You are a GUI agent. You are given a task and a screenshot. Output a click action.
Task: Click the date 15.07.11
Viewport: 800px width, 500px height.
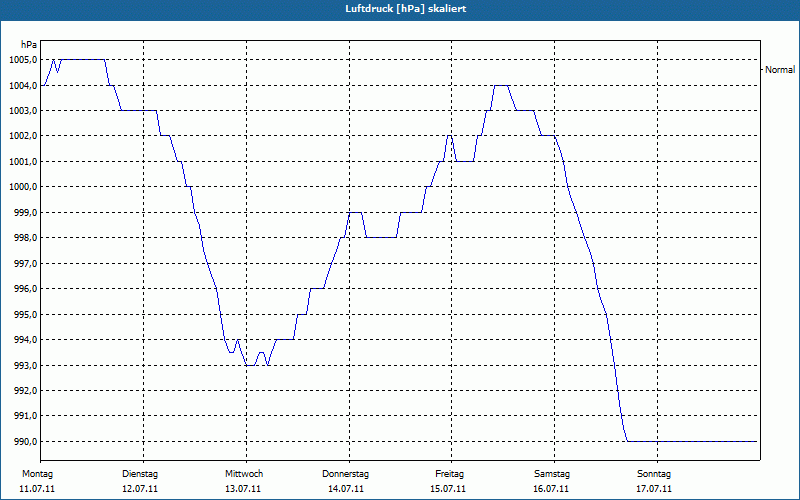[448, 489]
